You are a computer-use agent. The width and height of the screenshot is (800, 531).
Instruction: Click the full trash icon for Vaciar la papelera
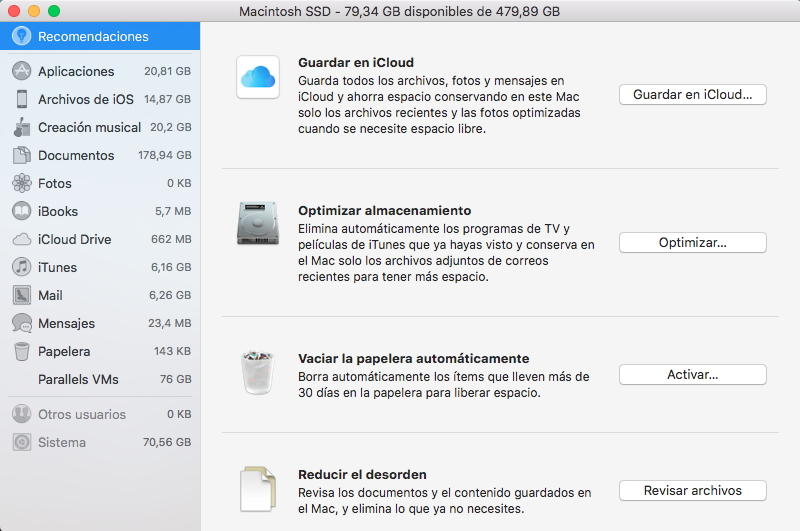point(258,372)
